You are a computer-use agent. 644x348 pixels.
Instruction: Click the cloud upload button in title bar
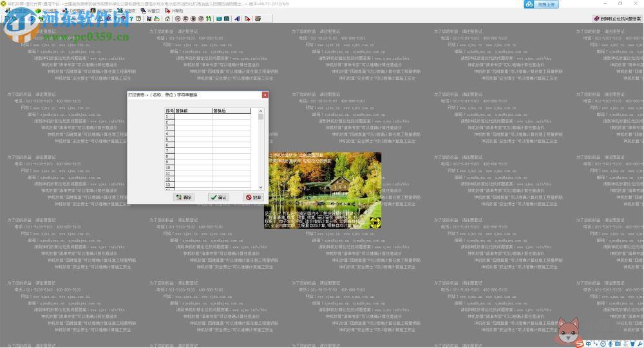click(x=542, y=4)
